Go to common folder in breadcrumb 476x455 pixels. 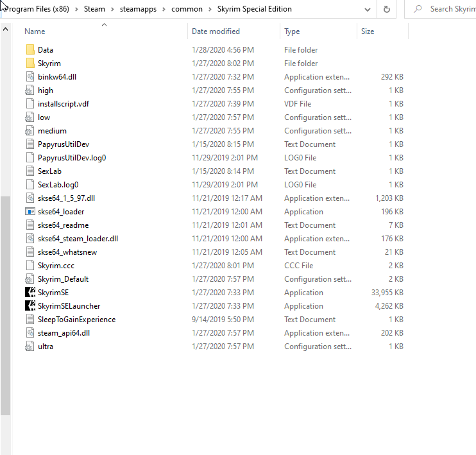pos(187,9)
